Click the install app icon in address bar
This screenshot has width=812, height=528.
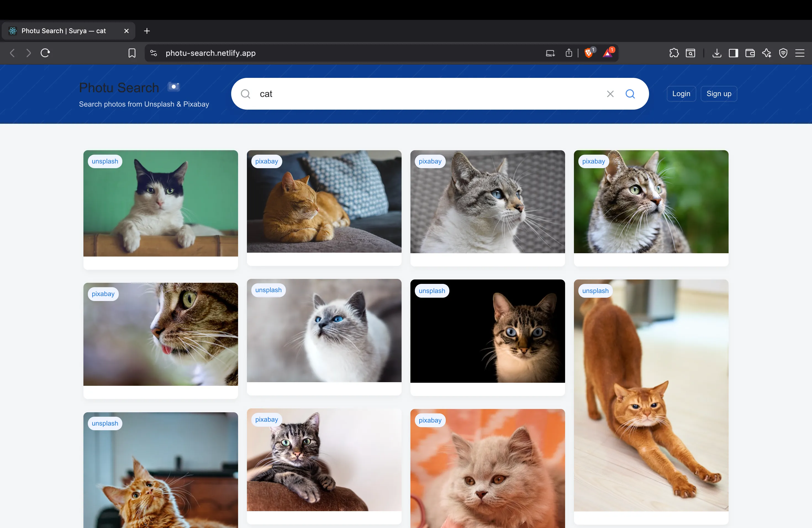[550, 53]
